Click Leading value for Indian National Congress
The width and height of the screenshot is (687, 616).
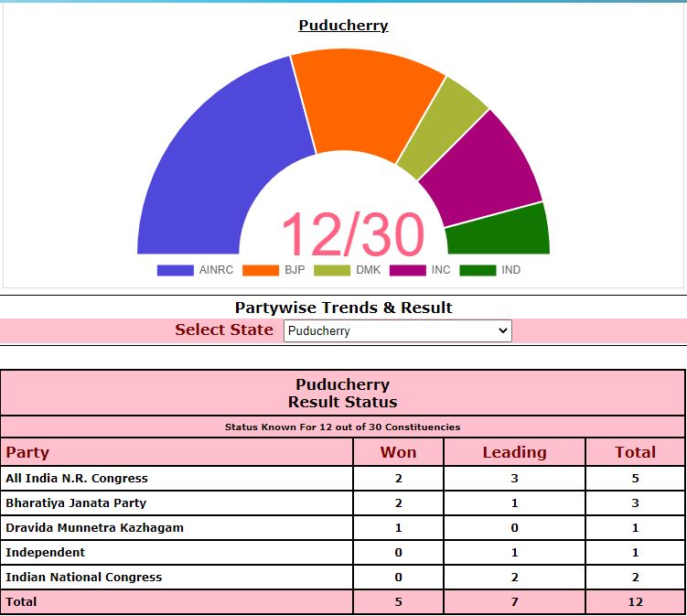514,577
